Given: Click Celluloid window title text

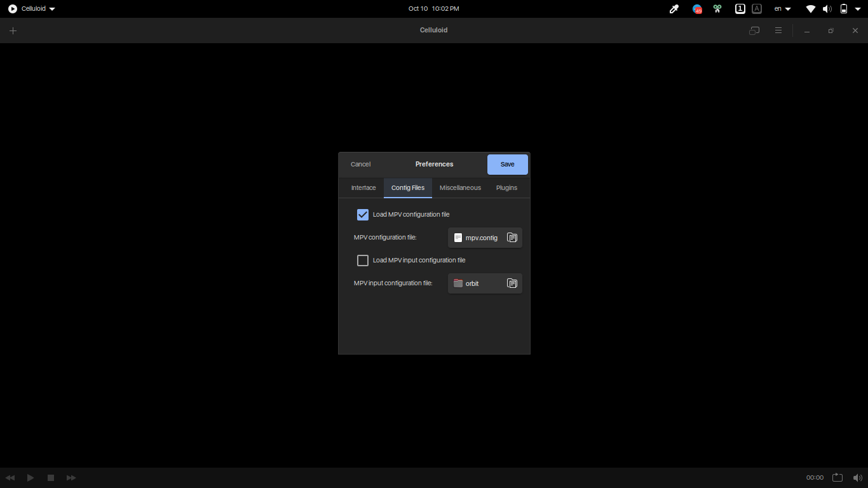Looking at the screenshot, I should [433, 30].
